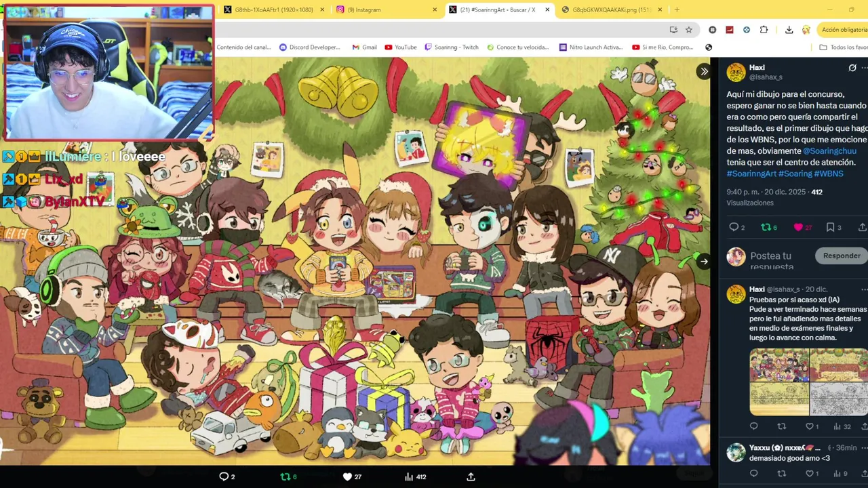This screenshot has height=488, width=868.
Task: Open a new browser tab
Action: point(677,9)
